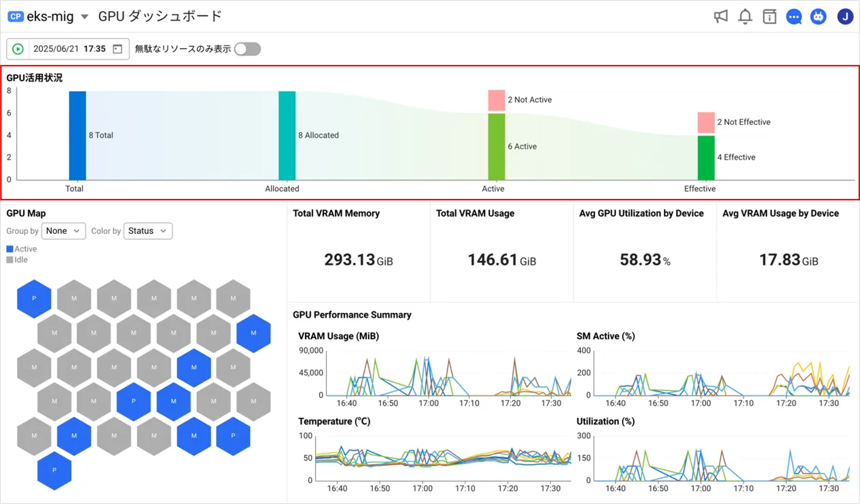Select the top-left blue P hexagon

34,299
